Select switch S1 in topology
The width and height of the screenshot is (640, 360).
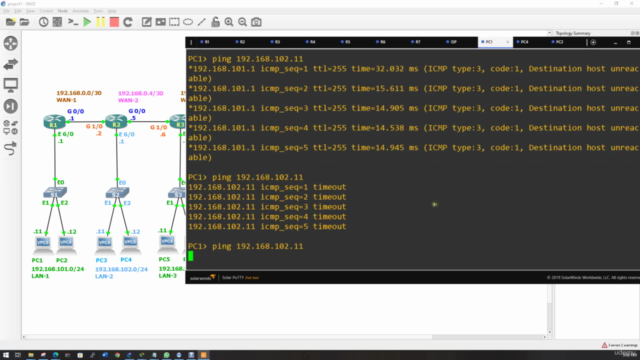click(x=55, y=192)
